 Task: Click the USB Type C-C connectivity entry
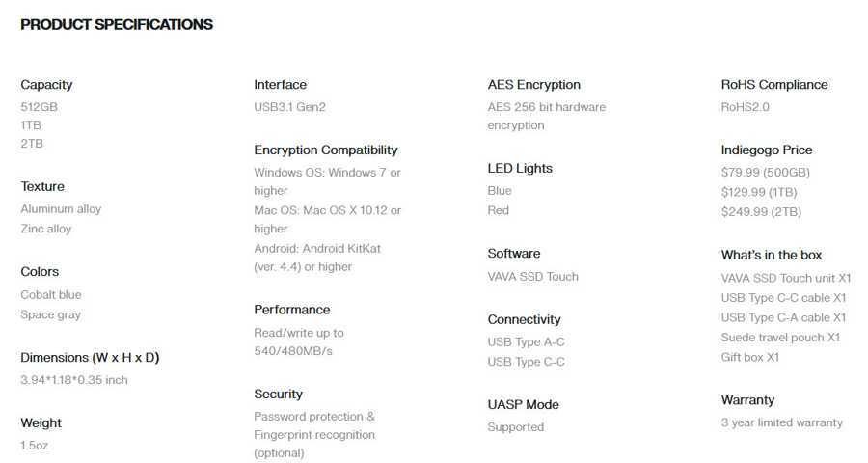click(x=526, y=362)
